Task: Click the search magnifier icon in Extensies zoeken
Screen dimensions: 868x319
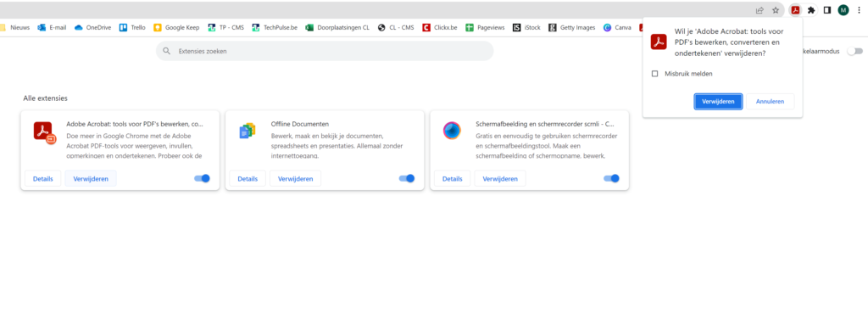Action: coord(167,51)
